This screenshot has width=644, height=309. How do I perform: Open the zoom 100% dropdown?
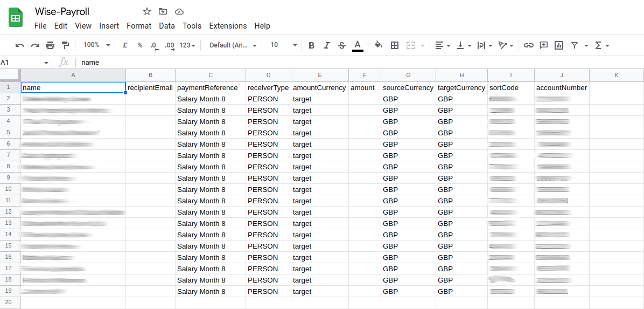click(97, 45)
